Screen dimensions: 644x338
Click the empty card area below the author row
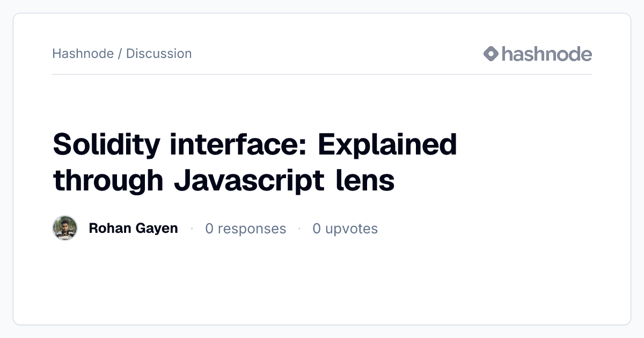pyautogui.click(x=322, y=282)
